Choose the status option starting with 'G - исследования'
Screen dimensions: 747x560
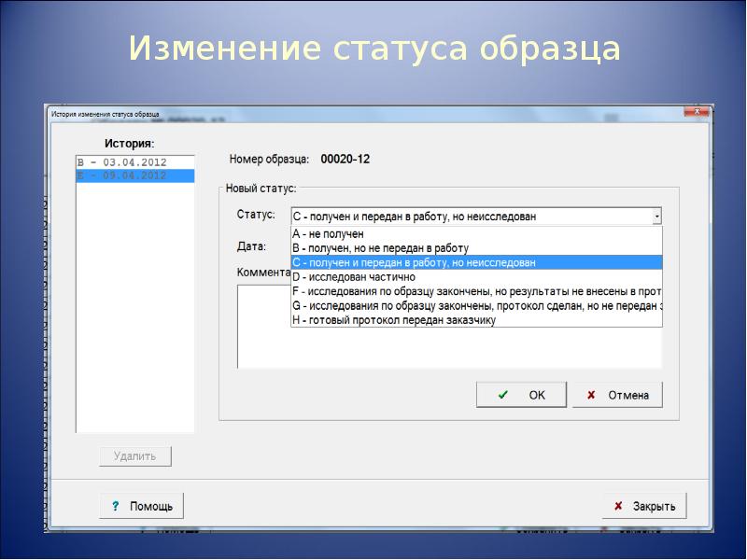(476, 305)
